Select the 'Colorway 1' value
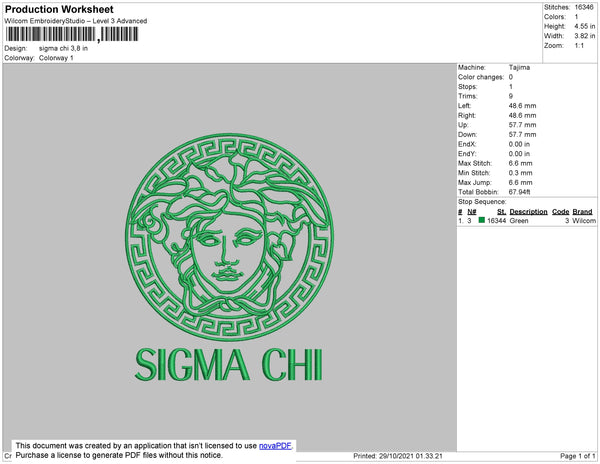The height and width of the screenshot is (464, 600). click(56, 58)
